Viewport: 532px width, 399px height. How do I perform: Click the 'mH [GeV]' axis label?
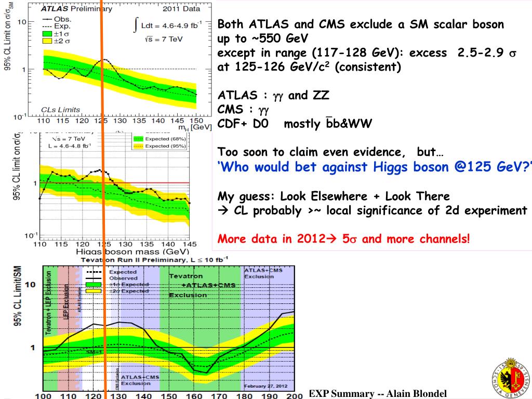coord(195,127)
